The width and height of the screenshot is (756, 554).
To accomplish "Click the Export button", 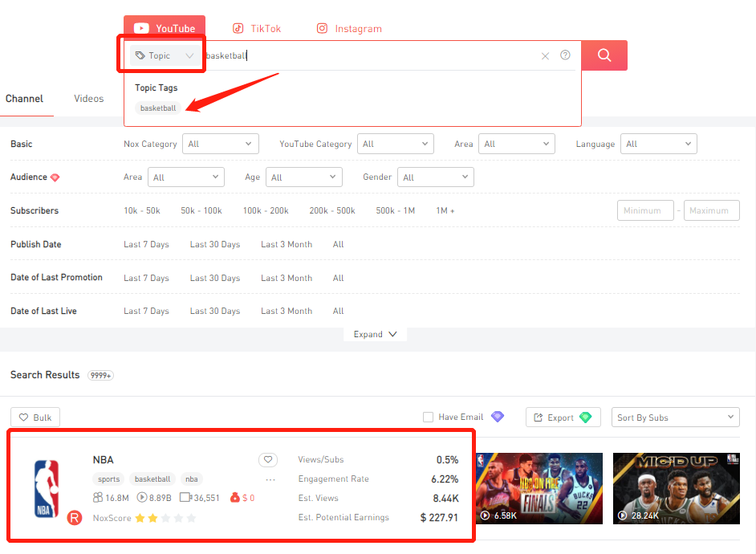I will 562,418.
